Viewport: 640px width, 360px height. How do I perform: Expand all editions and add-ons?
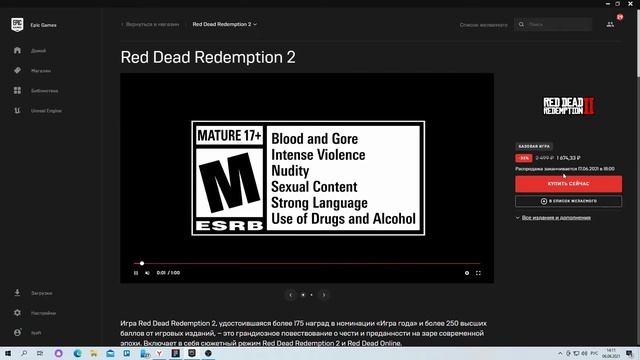[x=553, y=218]
